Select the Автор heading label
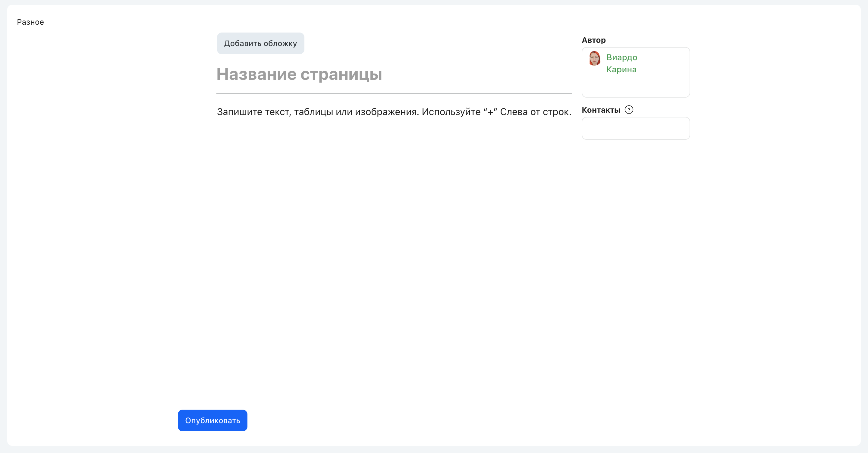The height and width of the screenshot is (453, 868). coord(593,40)
